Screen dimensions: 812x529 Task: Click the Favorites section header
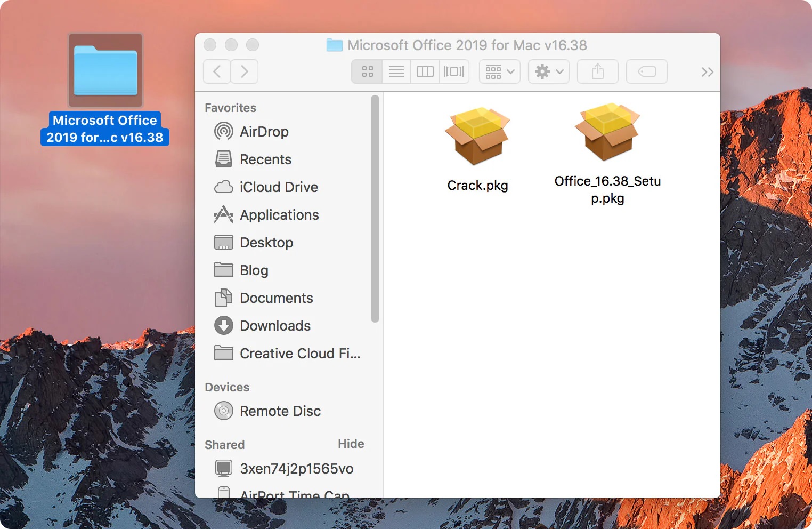click(230, 108)
